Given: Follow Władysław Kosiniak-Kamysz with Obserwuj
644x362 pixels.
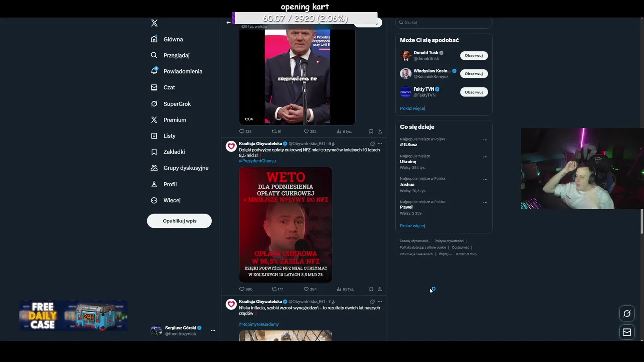Looking at the screenshot, I should (474, 74).
